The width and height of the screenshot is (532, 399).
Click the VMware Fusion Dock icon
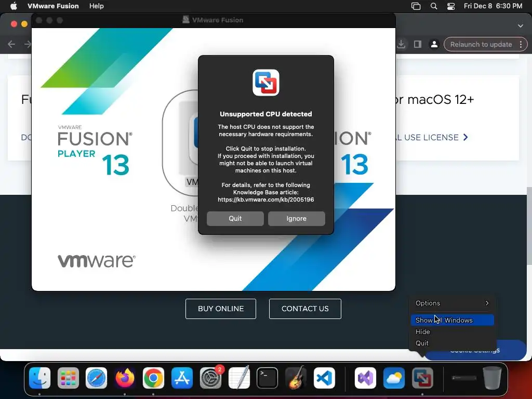422,378
